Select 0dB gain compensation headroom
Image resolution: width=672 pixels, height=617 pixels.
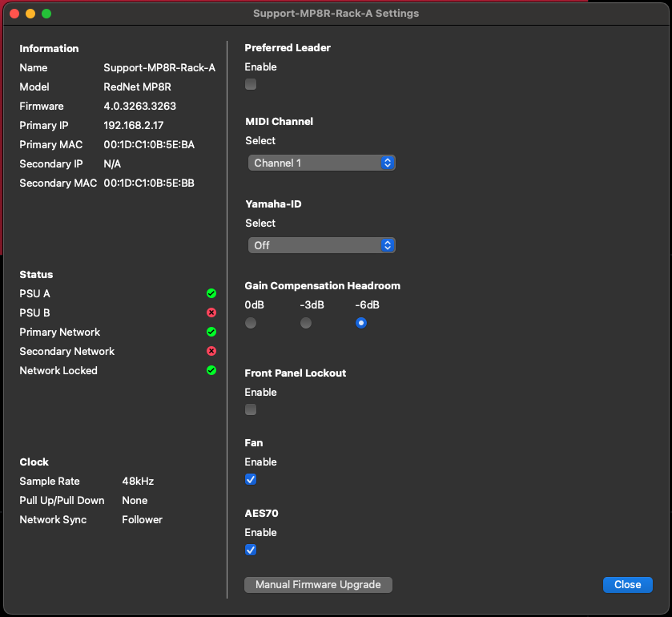tap(251, 323)
